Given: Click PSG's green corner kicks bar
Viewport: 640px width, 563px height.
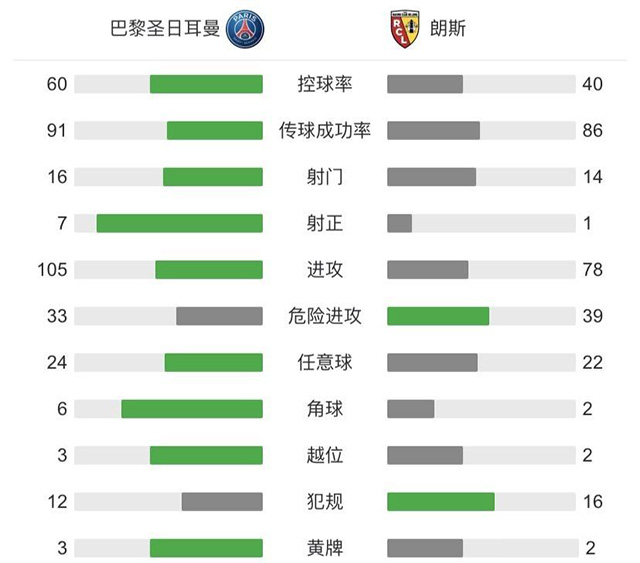Looking at the screenshot, I should tap(192, 409).
